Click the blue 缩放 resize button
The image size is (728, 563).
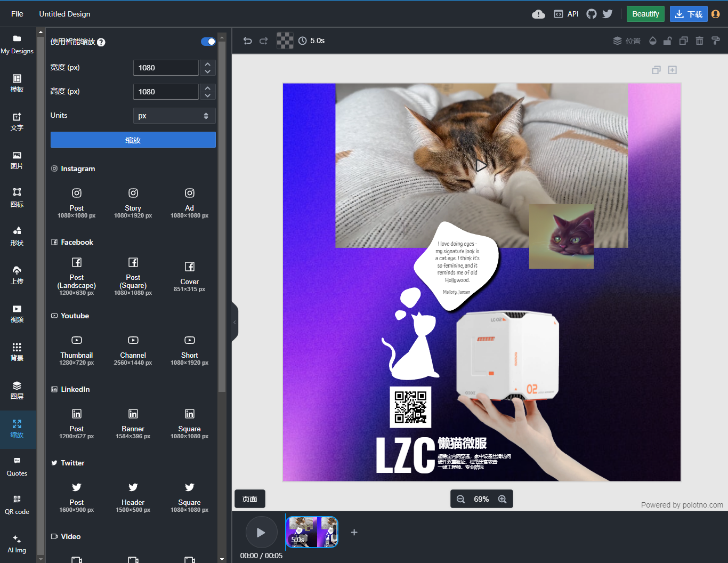click(x=133, y=140)
